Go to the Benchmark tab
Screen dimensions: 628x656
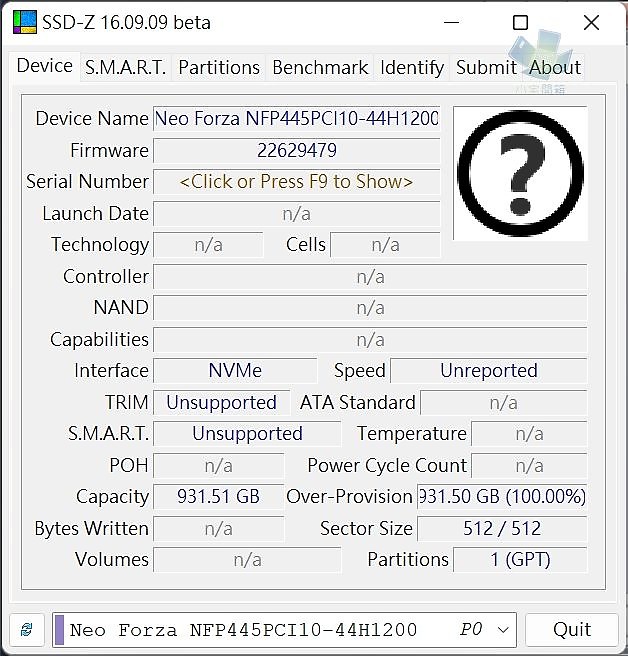tap(320, 67)
